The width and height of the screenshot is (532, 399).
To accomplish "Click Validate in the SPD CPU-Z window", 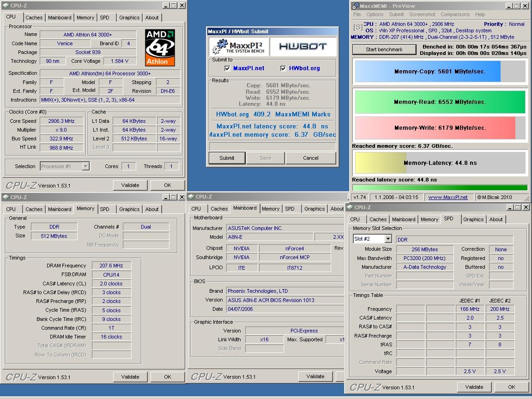I will pos(474,387).
